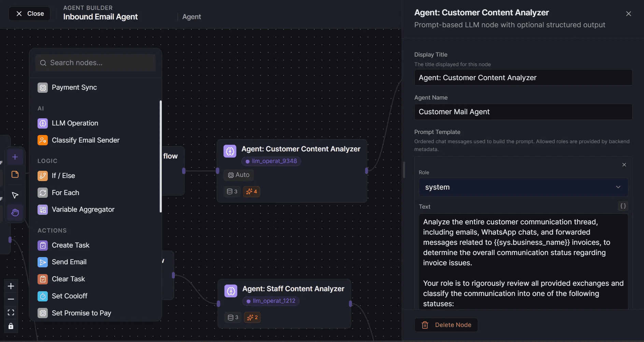The image size is (644, 342).
Task: Fit the canvas view to screen
Action: click(x=11, y=312)
